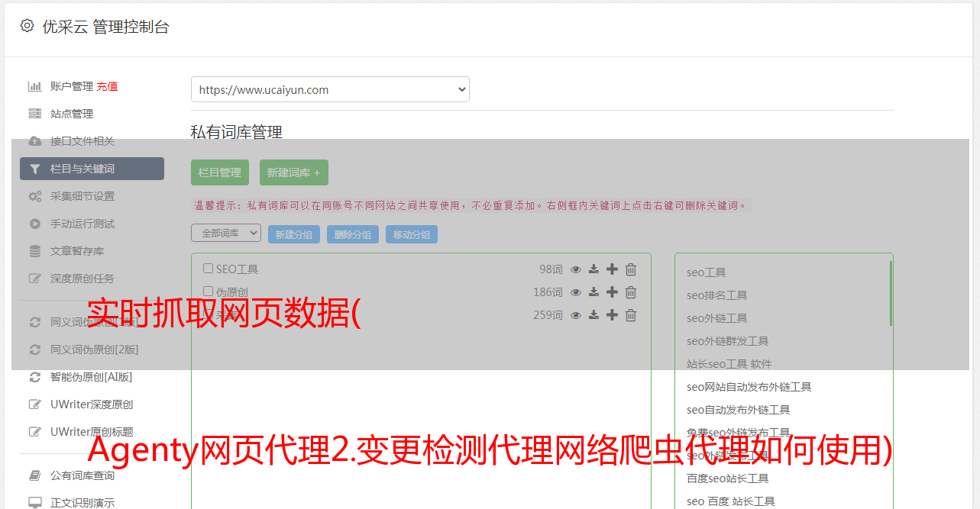Select keyword seo 百度 站长工具
980x509 pixels.
tap(731, 501)
